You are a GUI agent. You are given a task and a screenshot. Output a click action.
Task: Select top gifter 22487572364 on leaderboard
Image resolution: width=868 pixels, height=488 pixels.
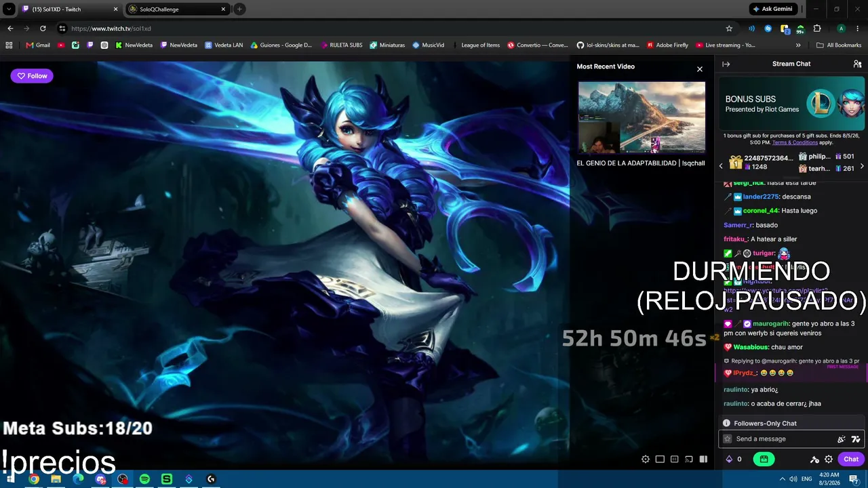(761, 163)
